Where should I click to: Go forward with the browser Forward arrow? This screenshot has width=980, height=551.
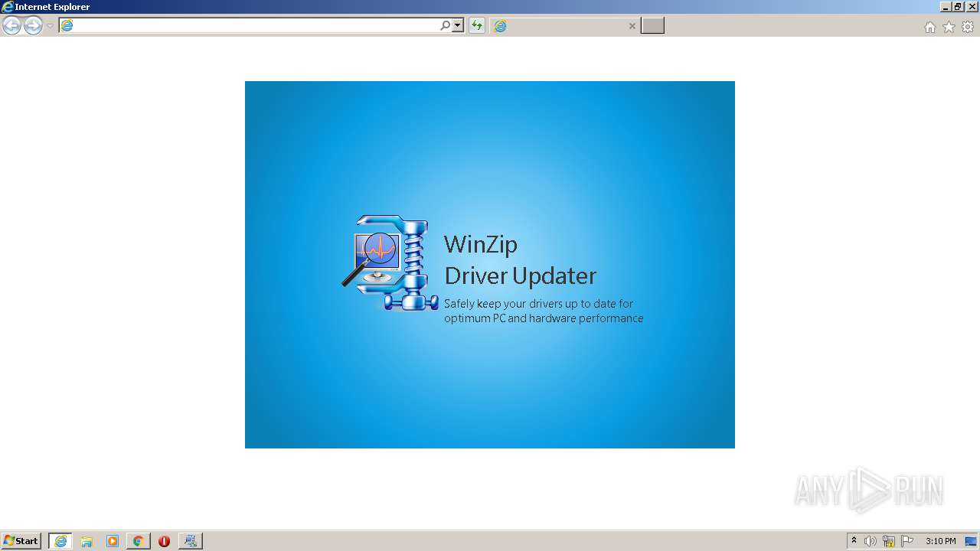33,26
